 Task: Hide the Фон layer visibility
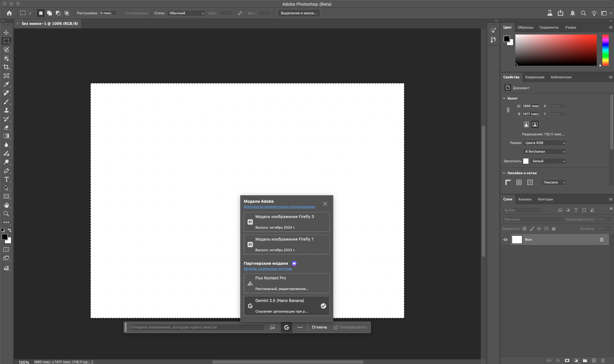click(506, 240)
